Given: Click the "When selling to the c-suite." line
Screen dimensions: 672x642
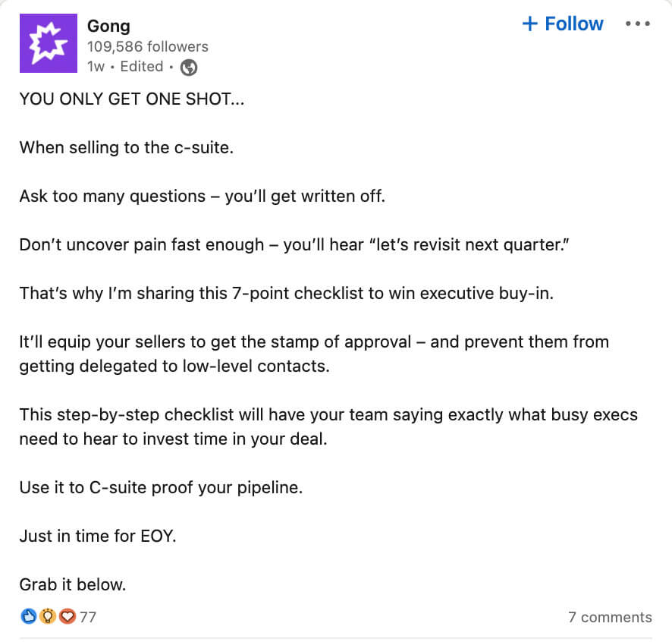Looking at the screenshot, I should [126, 147].
